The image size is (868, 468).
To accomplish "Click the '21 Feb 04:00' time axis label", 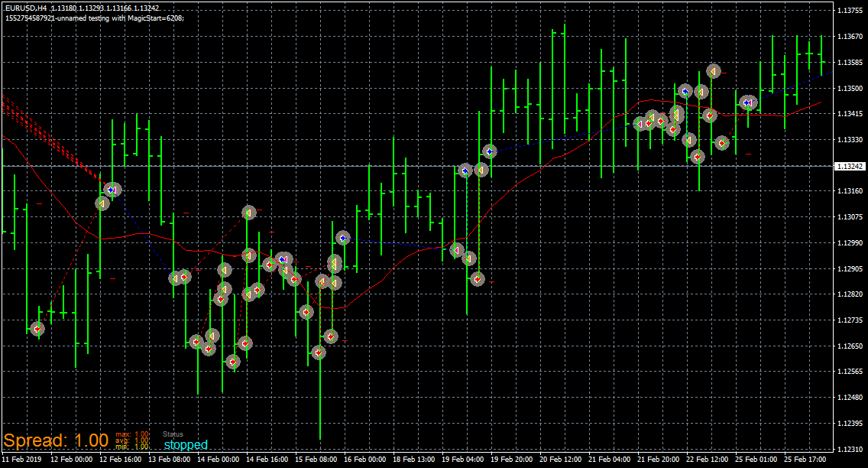I will (610, 459).
